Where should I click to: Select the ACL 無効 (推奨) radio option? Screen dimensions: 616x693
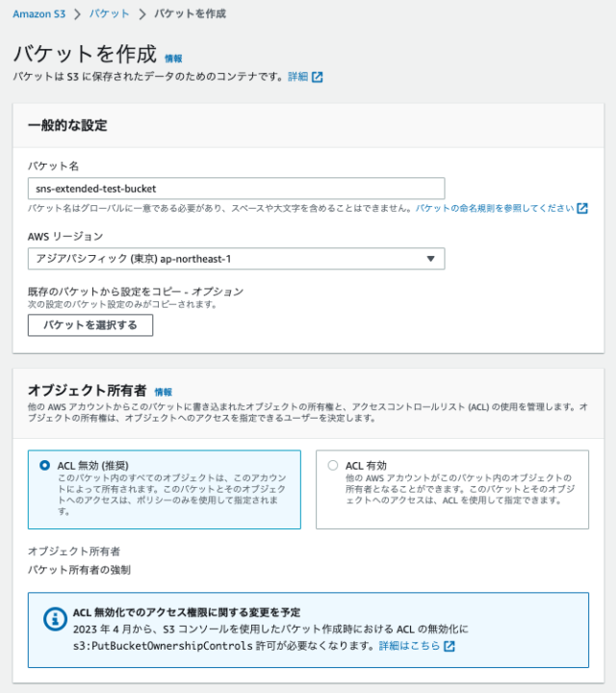tap(44, 466)
